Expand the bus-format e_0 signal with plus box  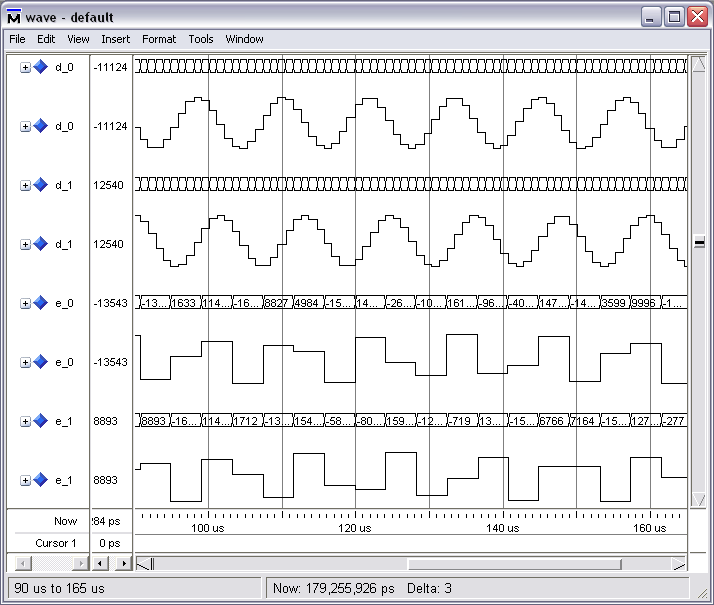(x=26, y=303)
